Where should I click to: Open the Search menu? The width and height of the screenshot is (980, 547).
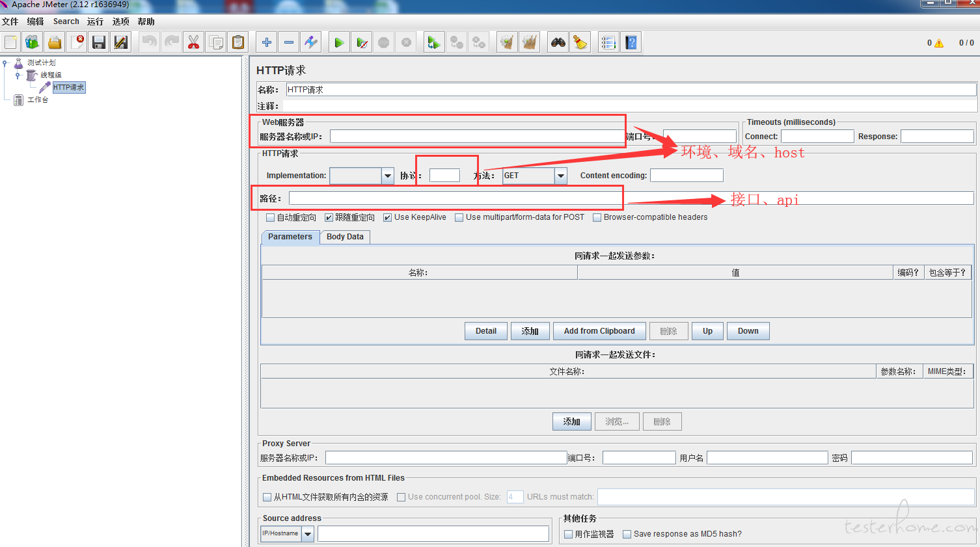(x=66, y=21)
